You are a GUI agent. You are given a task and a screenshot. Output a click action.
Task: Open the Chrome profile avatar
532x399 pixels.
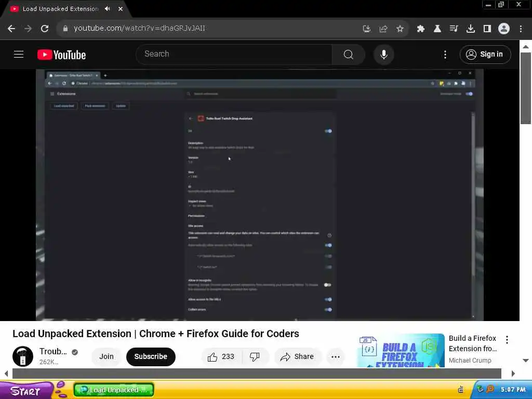tap(504, 29)
